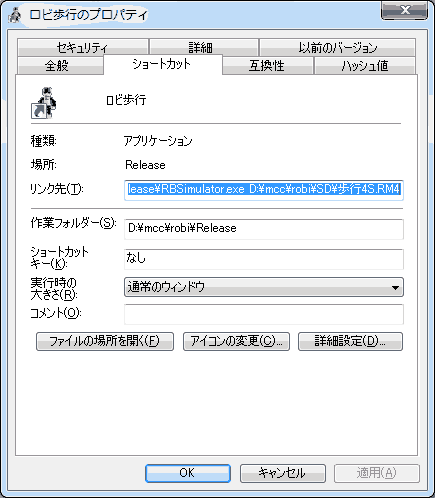Switch to the 全般 tab

pos(60,65)
